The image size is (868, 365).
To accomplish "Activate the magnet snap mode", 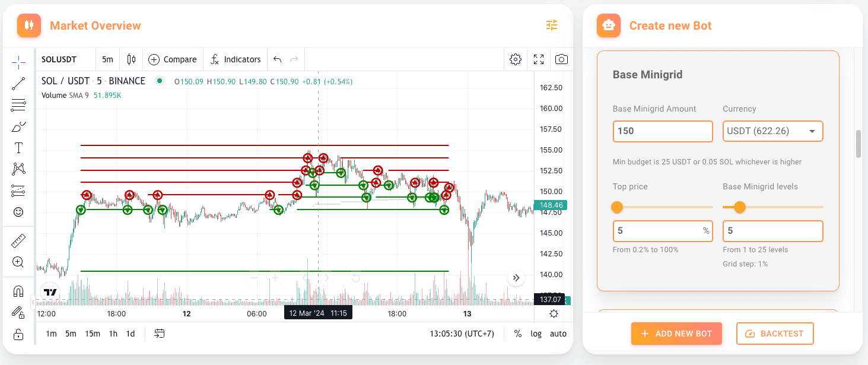I will (18, 291).
